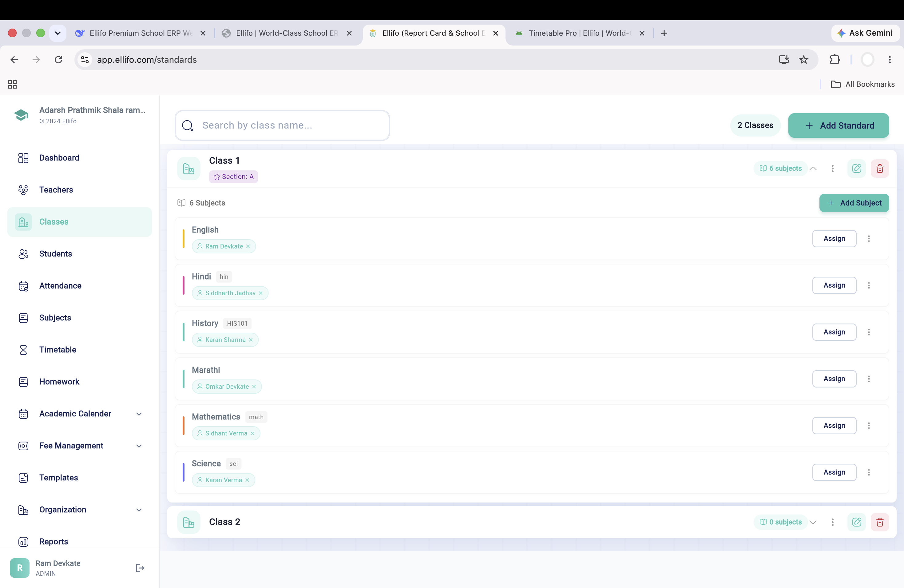The width and height of the screenshot is (904, 588).
Task: Delete Class 2 with trash icon
Action: (880, 522)
